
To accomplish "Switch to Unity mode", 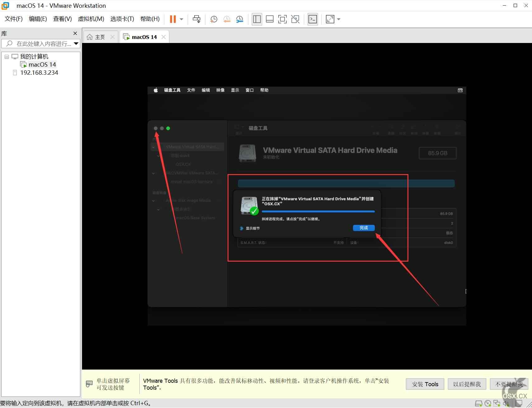I will 295,19.
